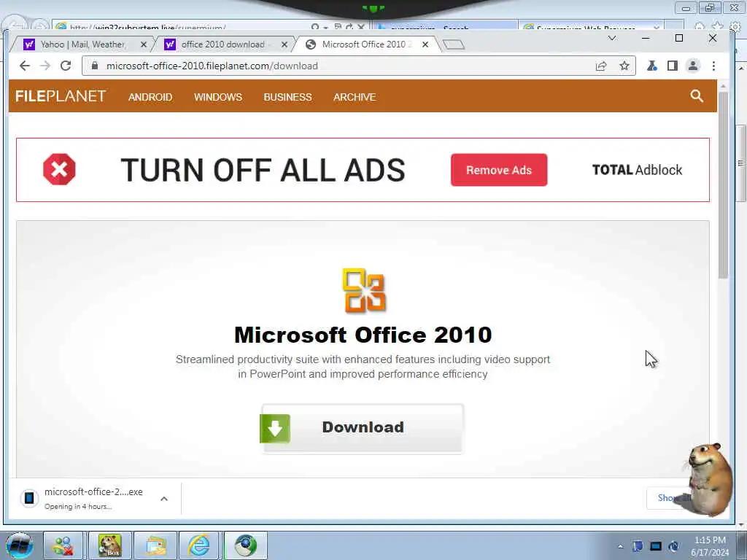Open the BUSINESS menu item
The height and width of the screenshot is (560, 747).
[287, 97]
